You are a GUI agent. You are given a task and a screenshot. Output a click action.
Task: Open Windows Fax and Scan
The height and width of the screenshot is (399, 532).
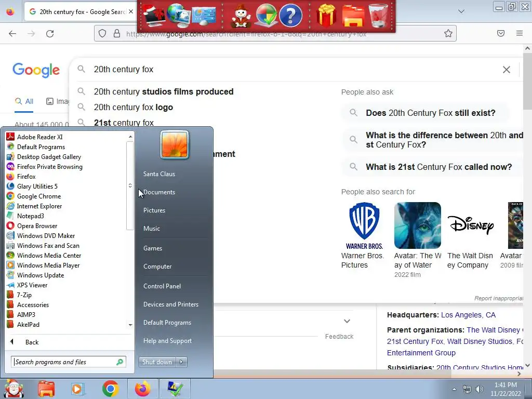tap(43, 245)
